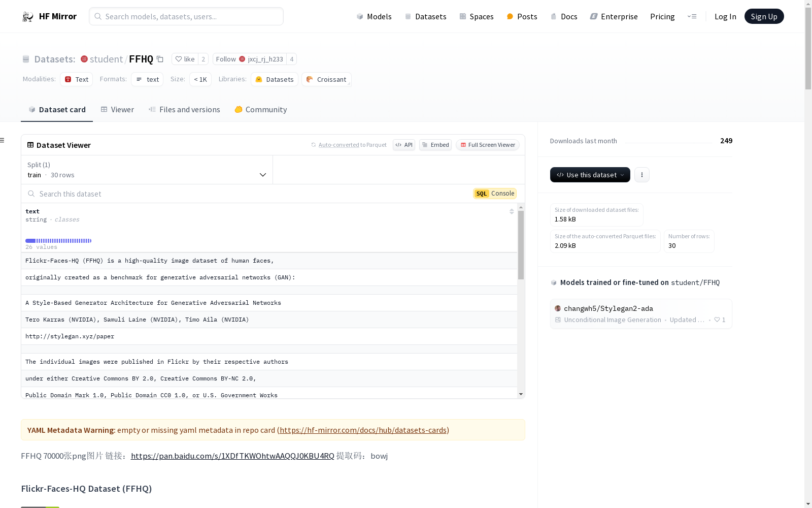
Task: Click the dataset viewer vertical scrollbar
Action: (x=521, y=245)
